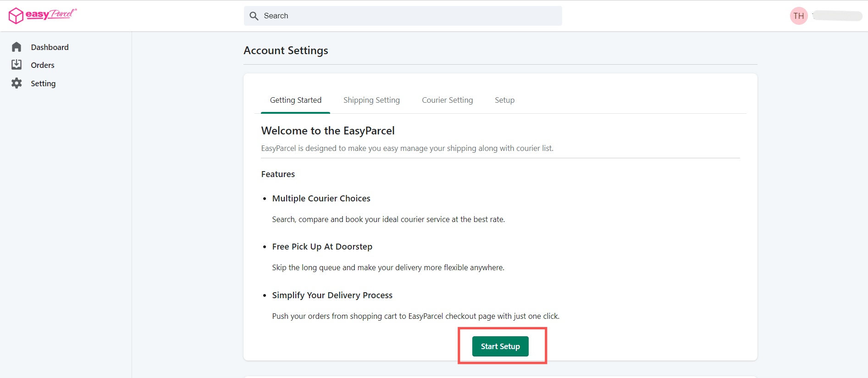Click the blurred account name beside avatar

click(837, 16)
